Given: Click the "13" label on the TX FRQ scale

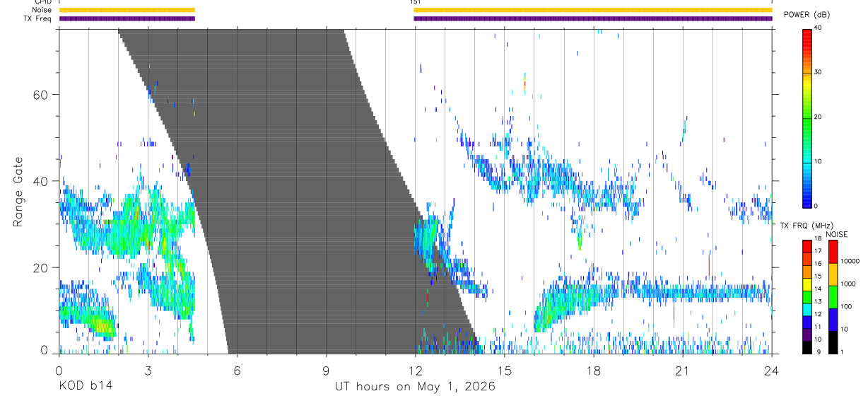Looking at the screenshot, I should (819, 301).
